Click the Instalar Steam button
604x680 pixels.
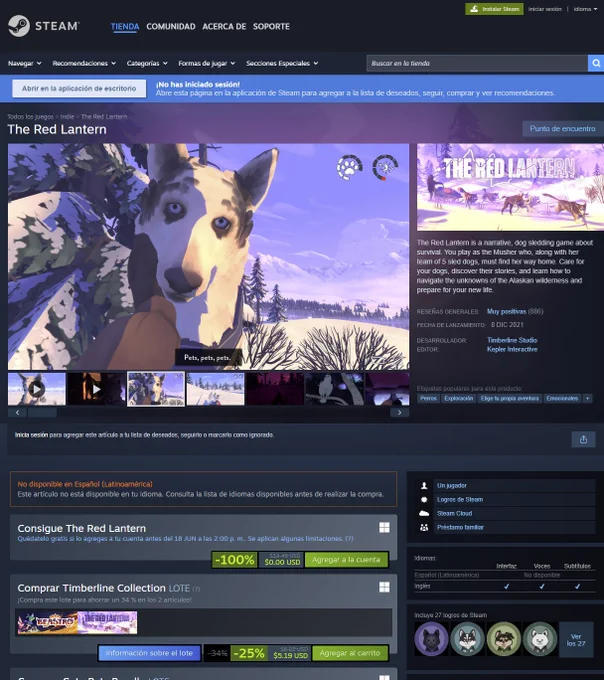tap(494, 9)
